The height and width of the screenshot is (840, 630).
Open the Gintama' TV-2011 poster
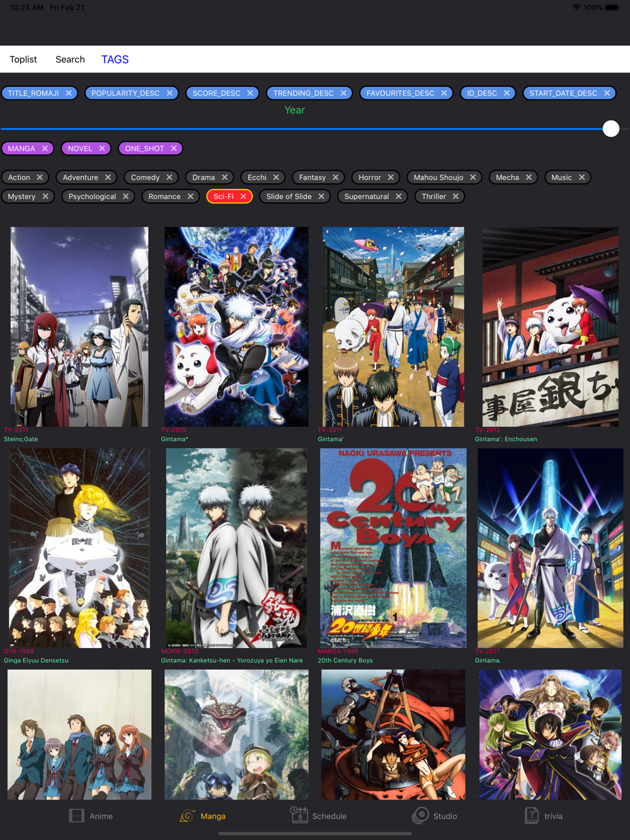point(393,327)
